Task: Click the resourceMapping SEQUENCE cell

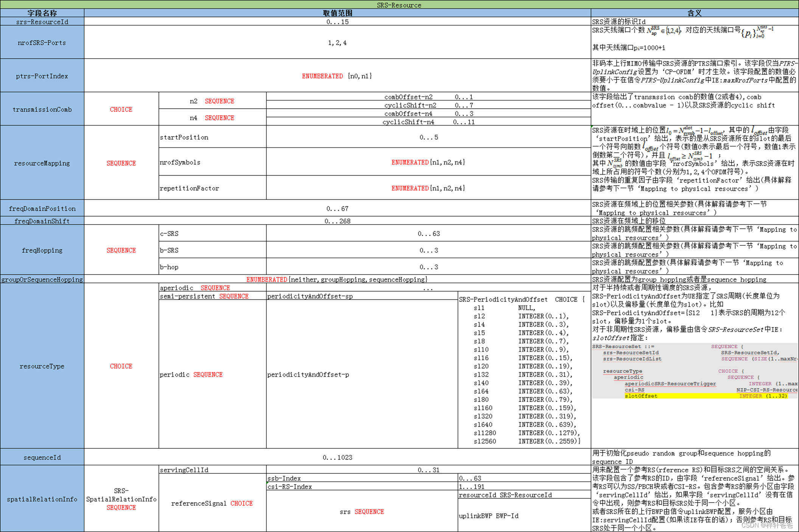Action: click(x=121, y=163)
